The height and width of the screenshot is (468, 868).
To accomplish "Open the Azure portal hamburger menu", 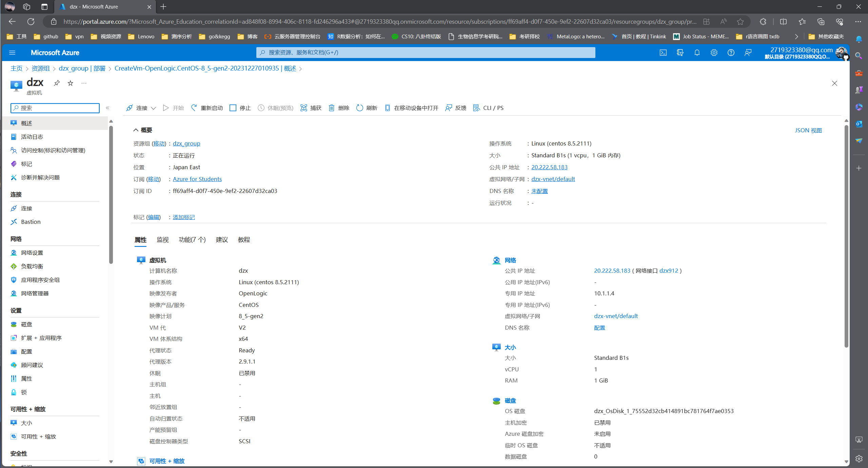I will click(12, 53).
